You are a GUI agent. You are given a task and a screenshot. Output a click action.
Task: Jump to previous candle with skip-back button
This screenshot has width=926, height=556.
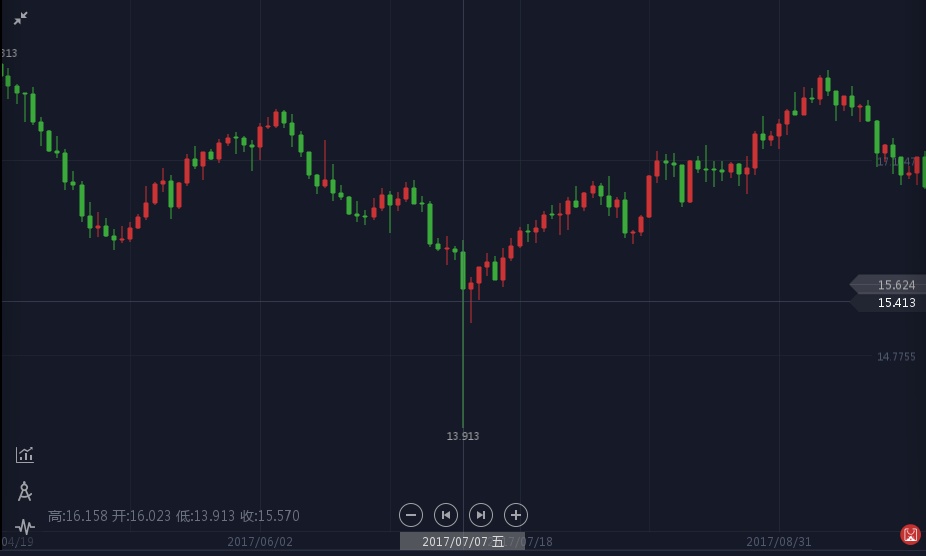coord(446,515)
